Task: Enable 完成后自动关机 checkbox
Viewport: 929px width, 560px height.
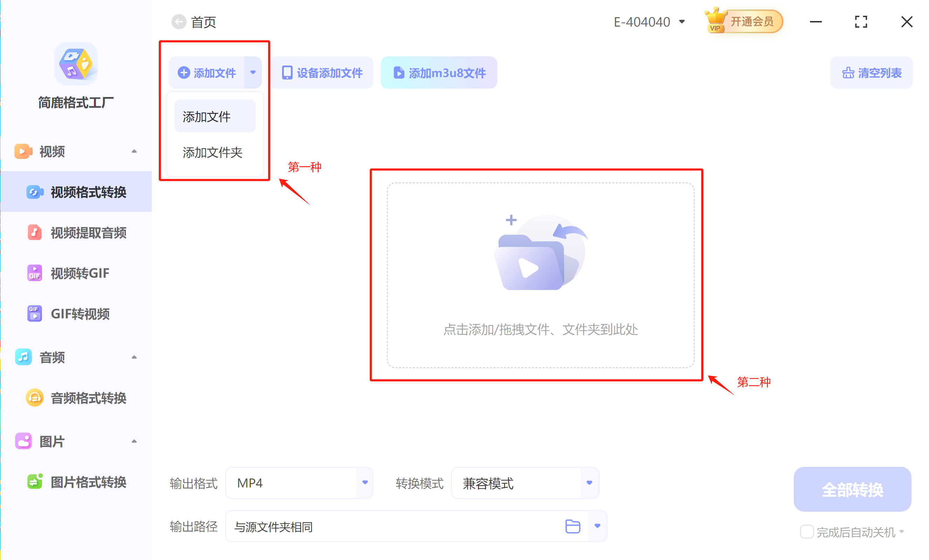Action: (806, 532)
